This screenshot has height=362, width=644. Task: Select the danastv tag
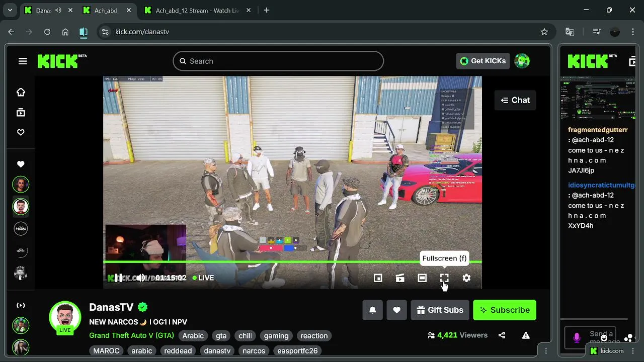pos(217,351)
